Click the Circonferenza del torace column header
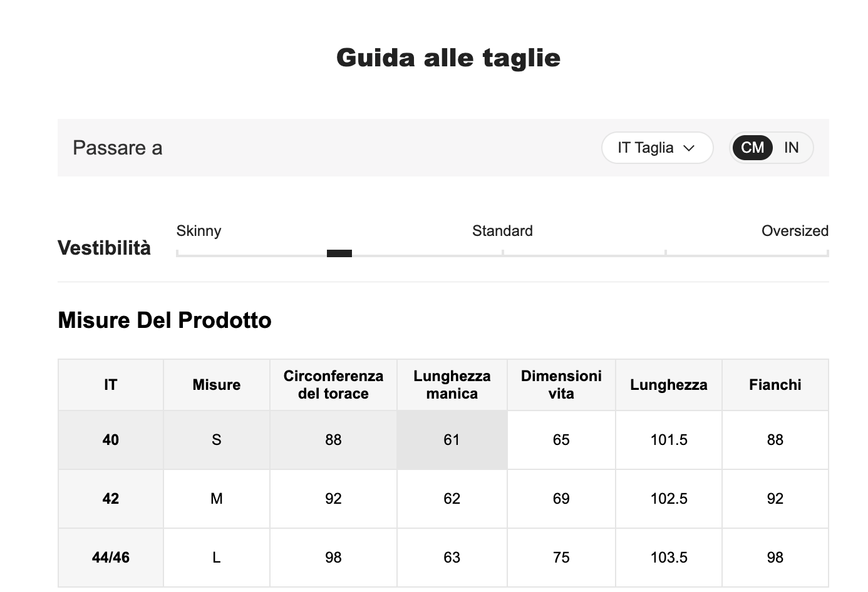Image resolution: width=868 pixels, height=592 pixels. [333, 385]
